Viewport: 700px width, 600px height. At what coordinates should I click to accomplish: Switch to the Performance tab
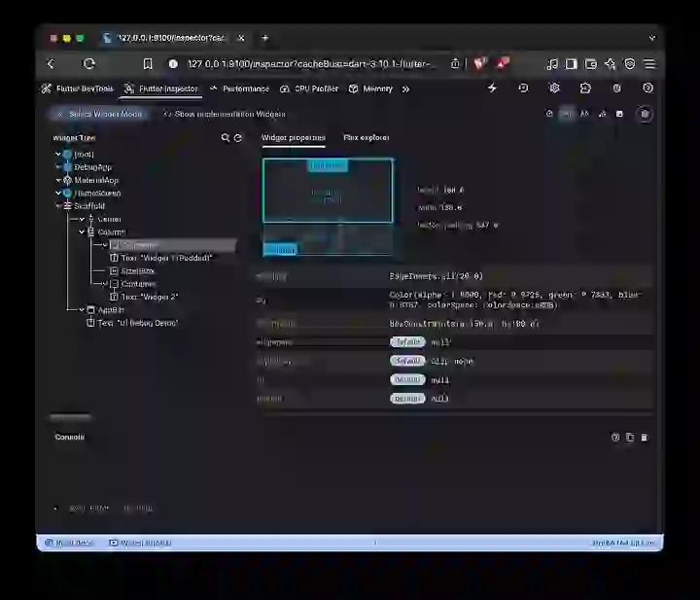click(x=239, y=88)
